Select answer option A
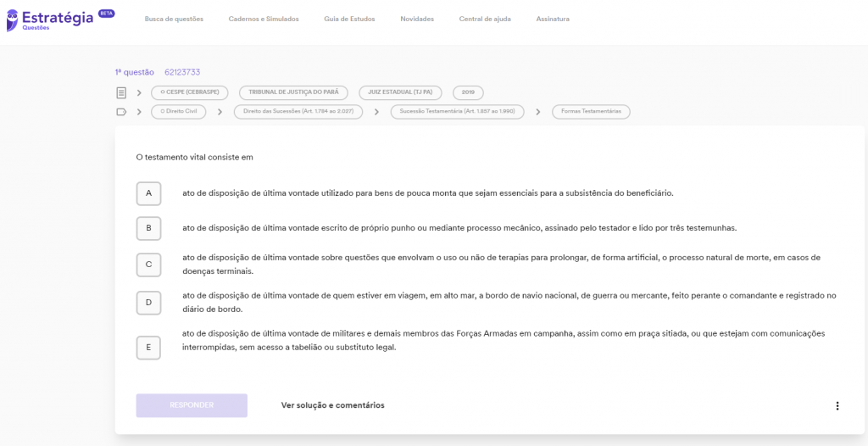The image size is (868, 446). (x=148, y=193)
